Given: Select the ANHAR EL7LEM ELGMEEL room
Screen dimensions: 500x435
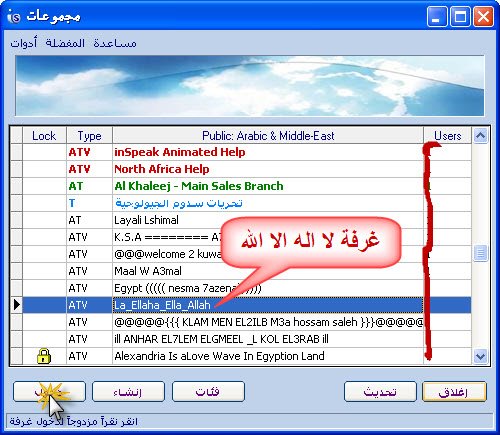Looking at the screenshot, I should coord(268,339).
